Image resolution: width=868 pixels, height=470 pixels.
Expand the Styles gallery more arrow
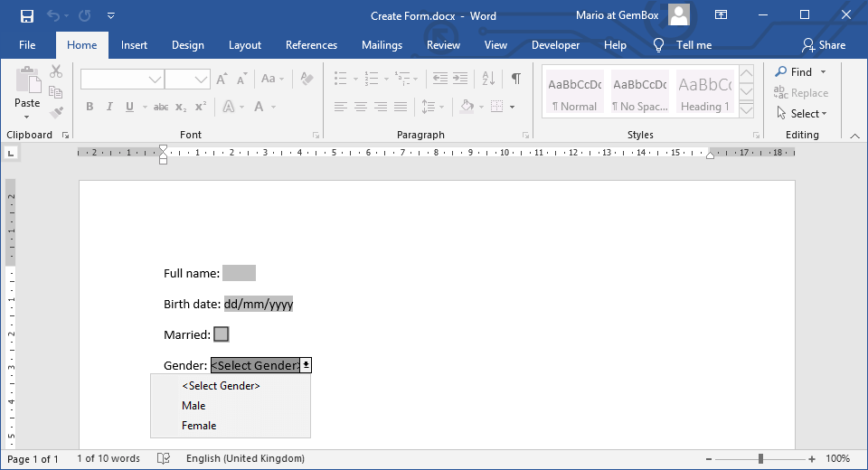(x=746, y=109)
